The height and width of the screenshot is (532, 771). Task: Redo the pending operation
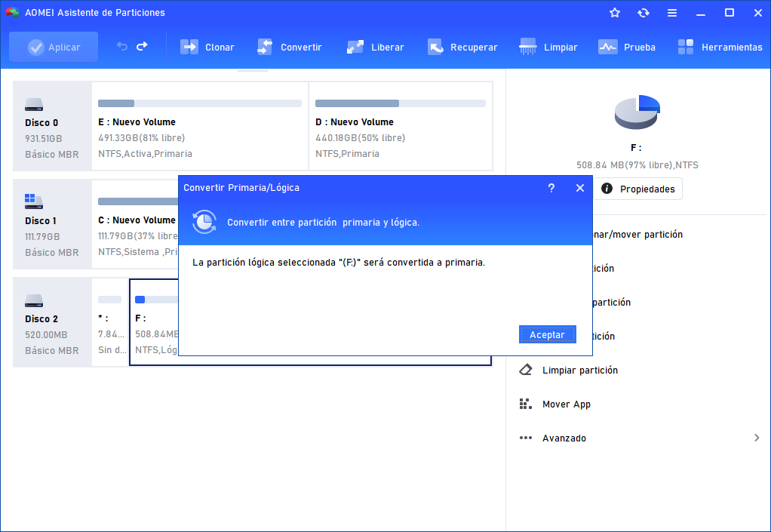142,47
